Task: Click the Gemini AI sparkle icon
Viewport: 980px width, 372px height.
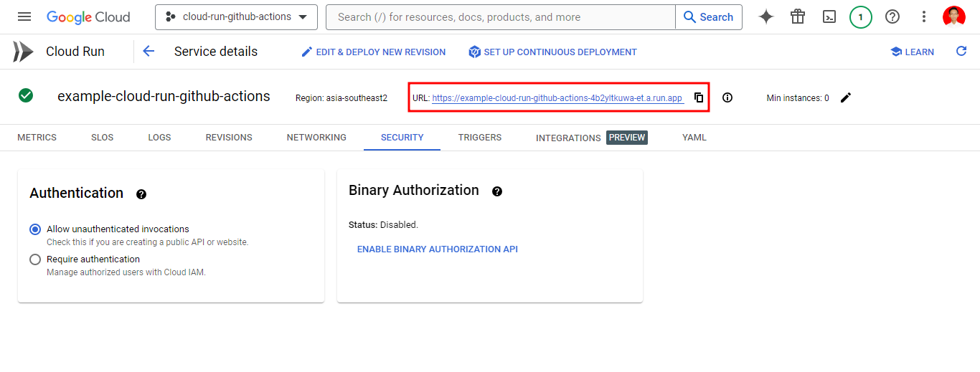Action: (x=766, y=16)
